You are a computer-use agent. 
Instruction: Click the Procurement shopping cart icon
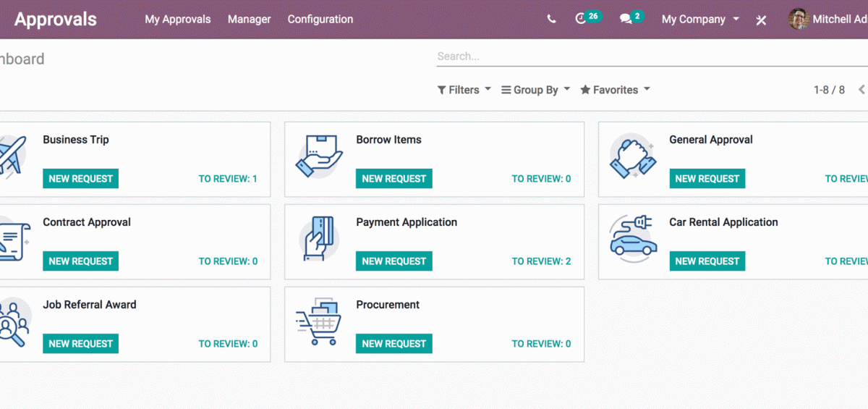[x=318, y=321]
